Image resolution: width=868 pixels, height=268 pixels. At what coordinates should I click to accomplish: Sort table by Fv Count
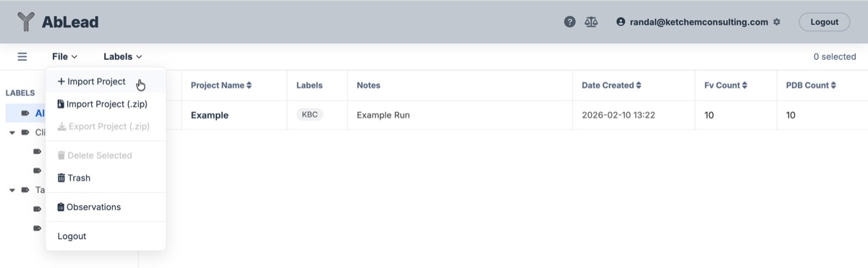click(x=726, y=85)
